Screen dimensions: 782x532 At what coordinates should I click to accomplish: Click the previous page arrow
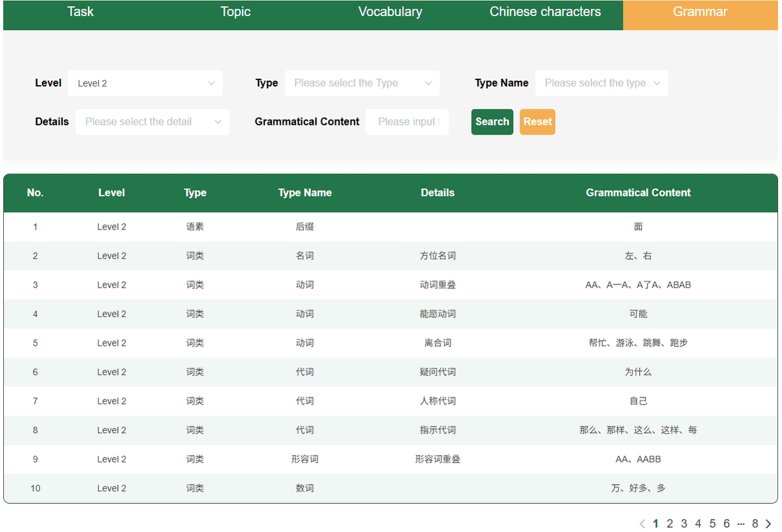(x=642, y=524)
